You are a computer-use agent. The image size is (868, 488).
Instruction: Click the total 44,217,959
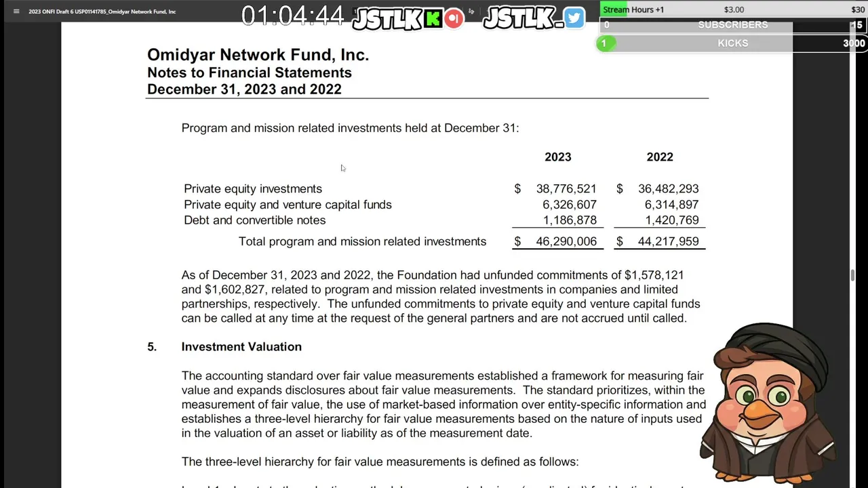(668, 241)
